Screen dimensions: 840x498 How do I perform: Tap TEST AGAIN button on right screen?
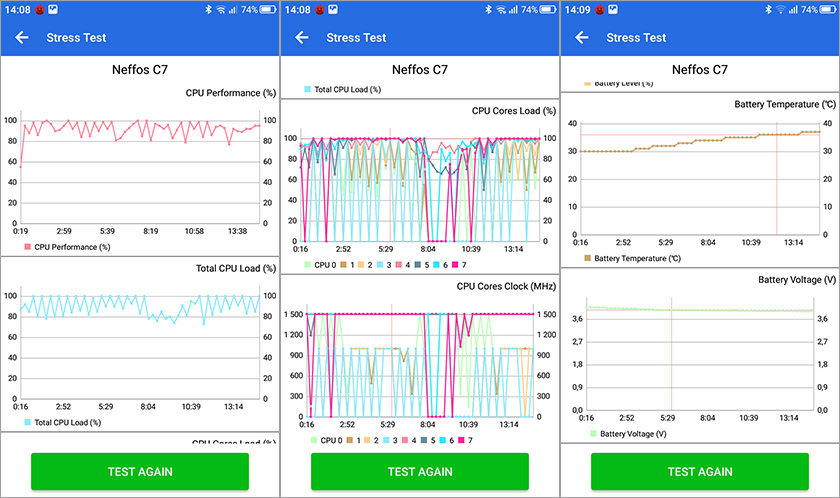pyautogui.click(x=700, y=471)
